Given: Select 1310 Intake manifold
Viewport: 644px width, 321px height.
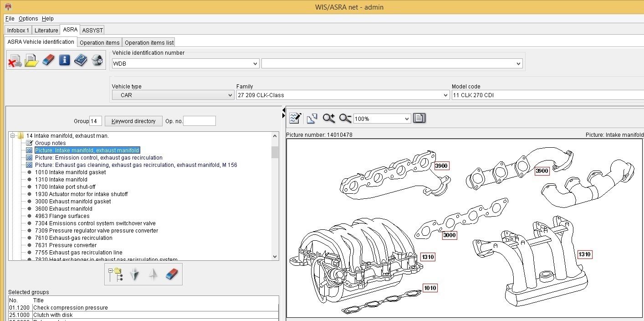Looking at the screenshot, I should pyautogui.click(x=61, y=180).
